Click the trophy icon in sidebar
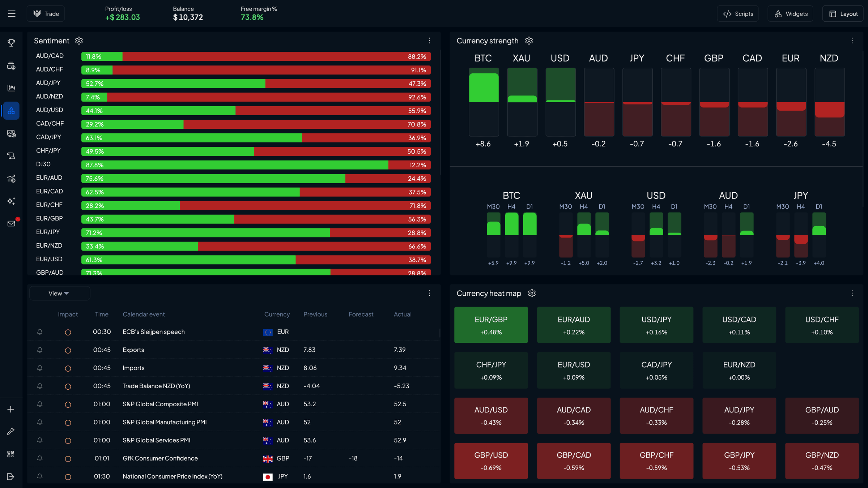This screenshot has width=868, height=488. pyautogui.click(x=11, y=43)
